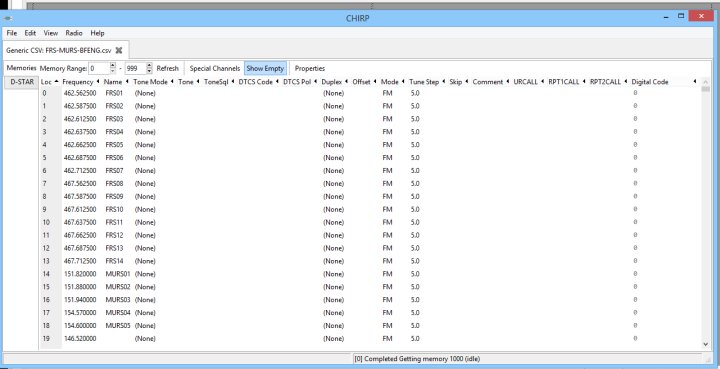
Task: Sort by the Tone column header
Action: [189, 82]
